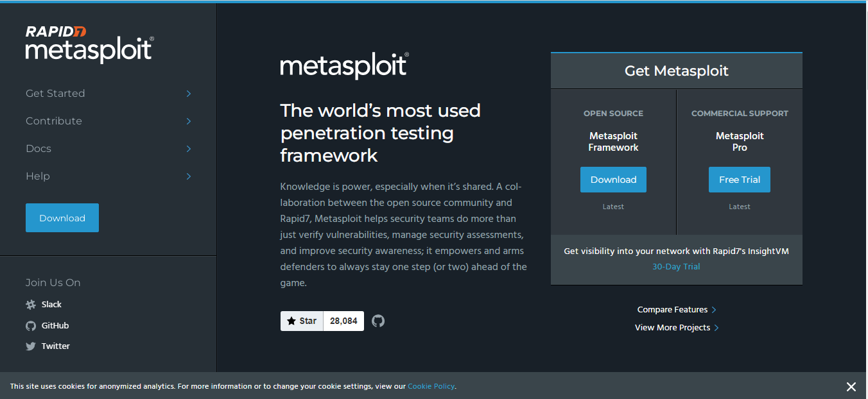Screen dimensions: 868x399
Task: Download Metasploit Framework open source
Action: [x=613, y=180]
